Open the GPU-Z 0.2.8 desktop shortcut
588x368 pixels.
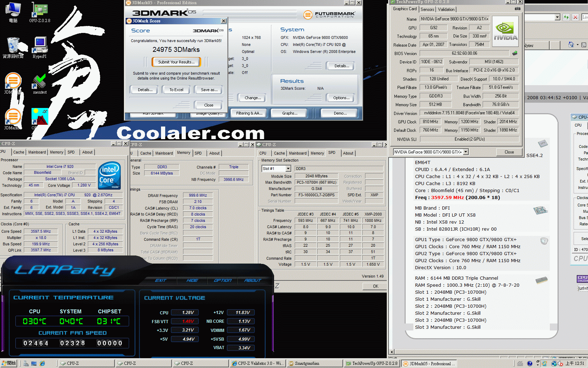pos(40,13)
